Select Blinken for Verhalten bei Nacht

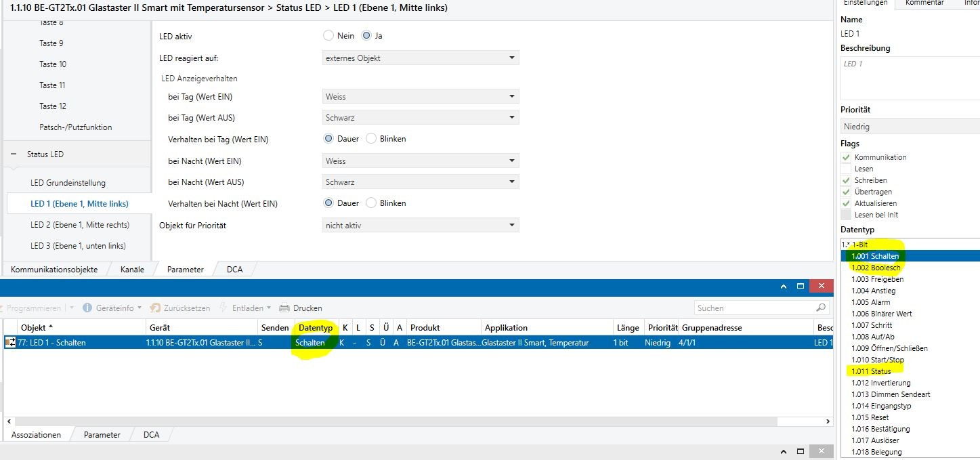(x=371, y=203)
